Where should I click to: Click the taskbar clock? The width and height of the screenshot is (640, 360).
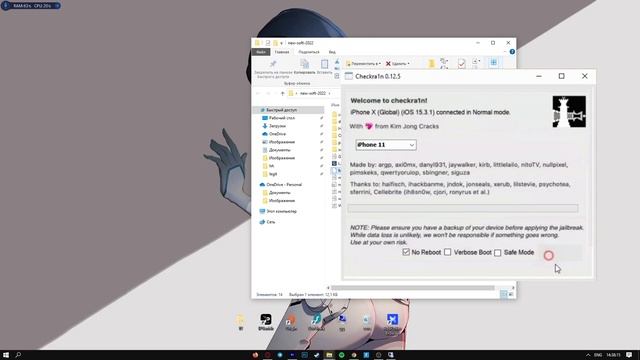point(613,355)
